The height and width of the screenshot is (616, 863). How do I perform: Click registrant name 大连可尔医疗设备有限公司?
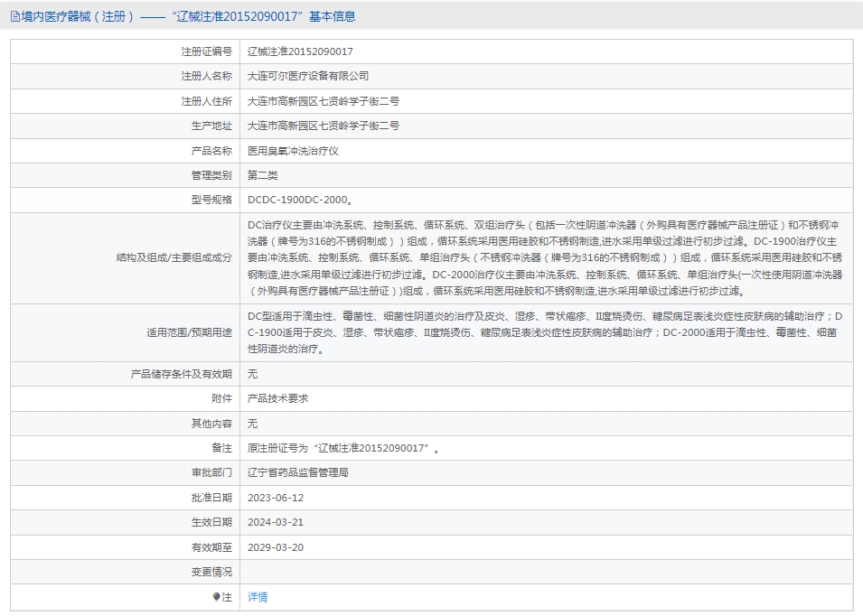point(308,76)
